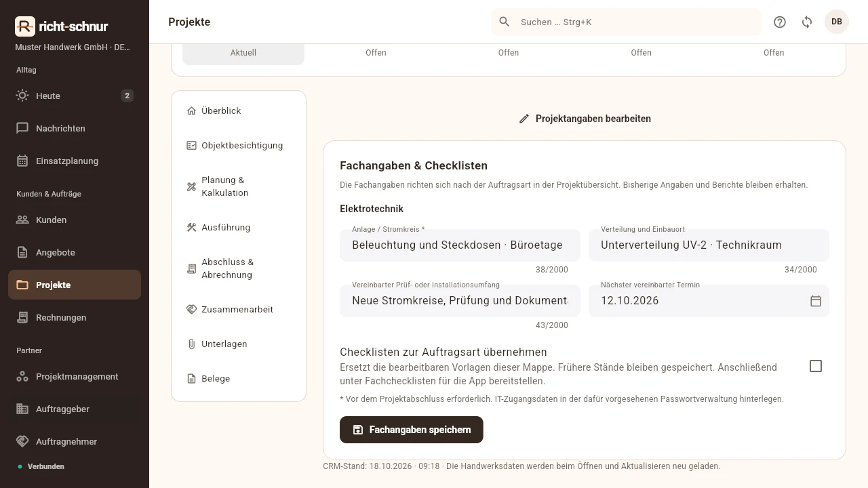This screenshot has height=488, width=868.
Task: Enable Checklisten zur Auftragsart übernehmen checkbox
Action: pyautogui.click(x=816, y=366)
